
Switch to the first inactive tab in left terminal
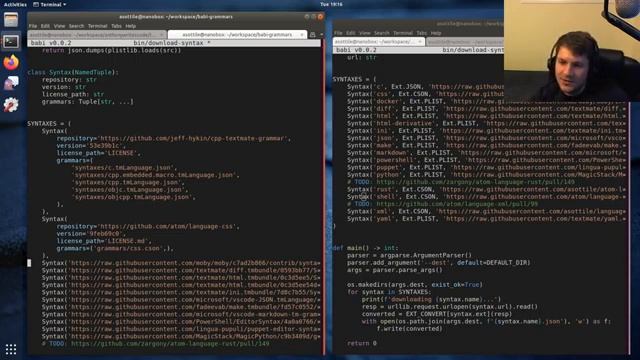click(97, 35)
